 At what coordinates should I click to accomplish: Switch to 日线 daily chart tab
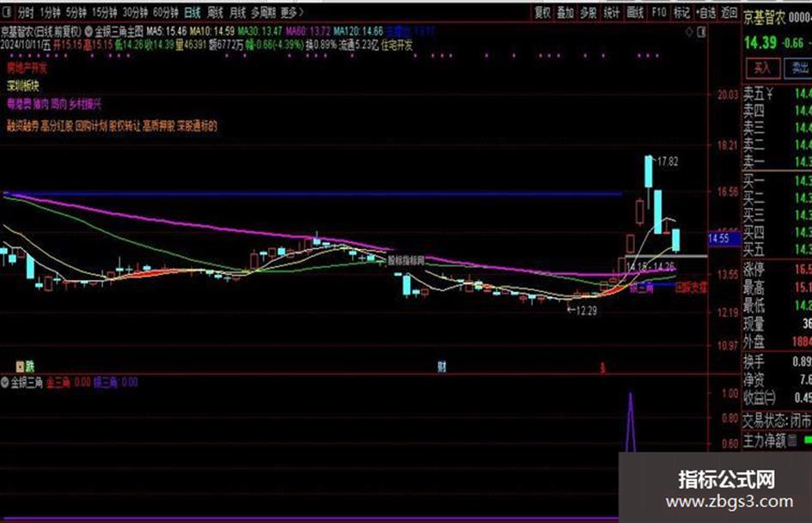click(192, 12)
